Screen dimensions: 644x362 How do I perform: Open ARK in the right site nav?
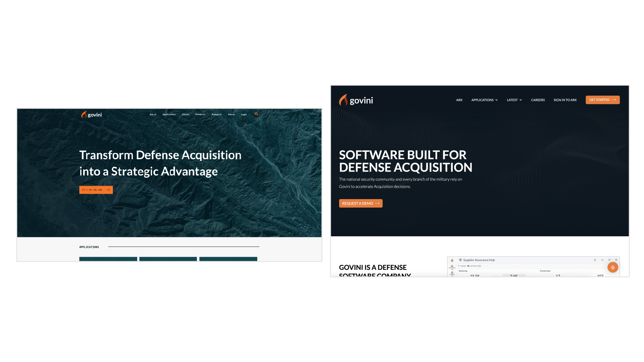coord(459,100)
